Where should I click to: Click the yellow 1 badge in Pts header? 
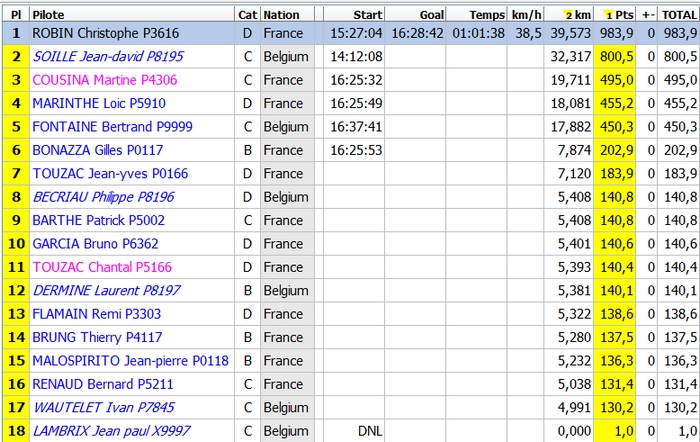click(x=609, y=15)
